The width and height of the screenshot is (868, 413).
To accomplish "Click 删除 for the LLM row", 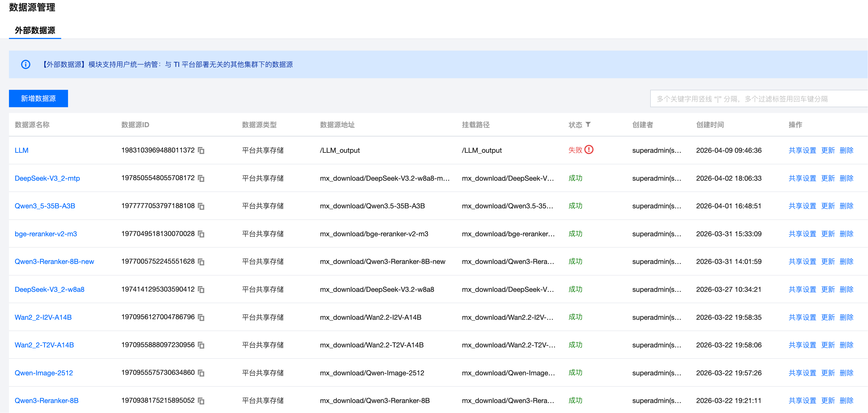I will point(846,150).
